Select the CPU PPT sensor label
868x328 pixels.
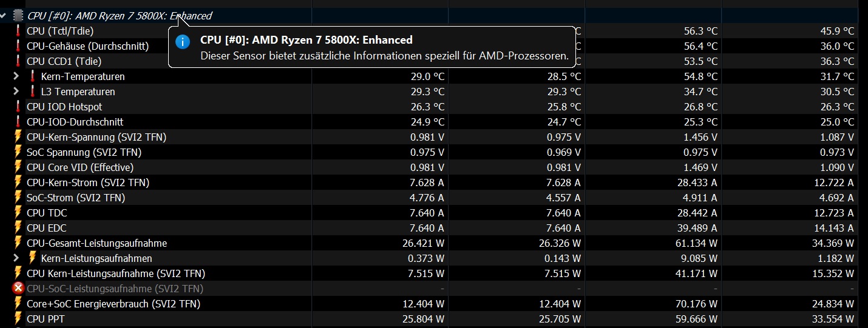(46, 319)
